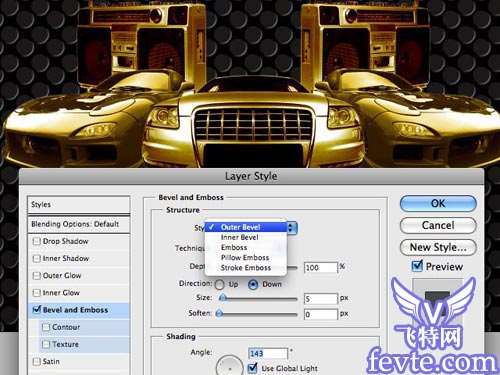Pick Pillow Emboss style option
Image resolution: width=500 pixels, height=375 pixels.
click(x=246, y=258)
